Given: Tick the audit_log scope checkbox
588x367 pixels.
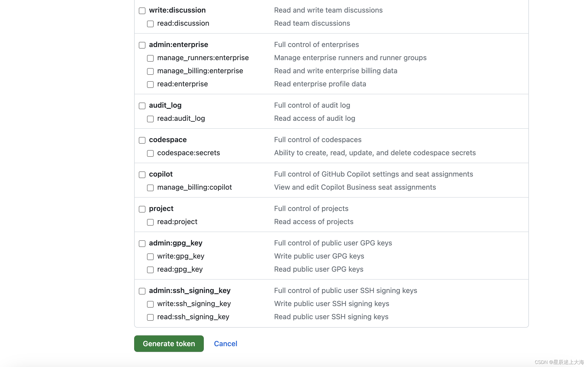Looking at the screenshot, I should pos(142,106).
